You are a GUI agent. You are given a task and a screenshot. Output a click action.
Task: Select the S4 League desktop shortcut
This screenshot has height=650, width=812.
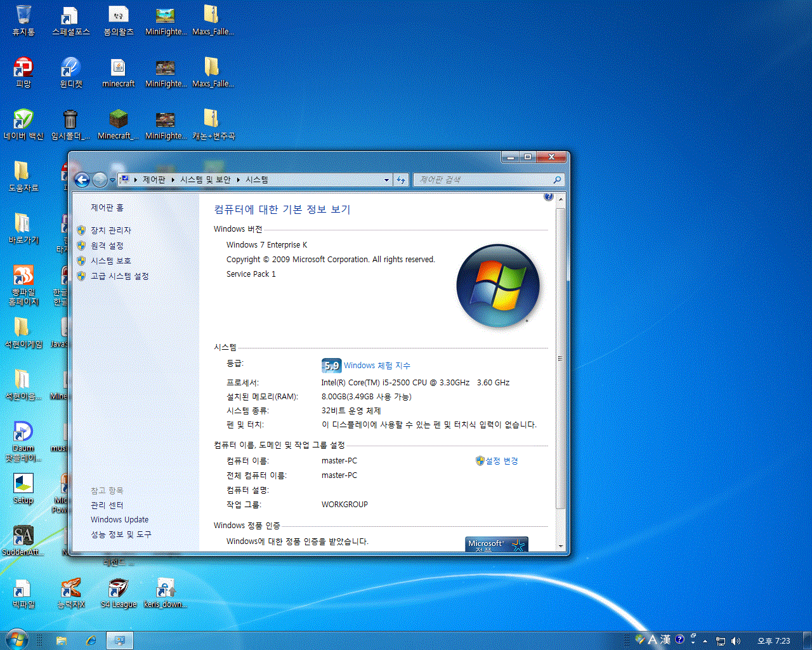click(119, 593)
